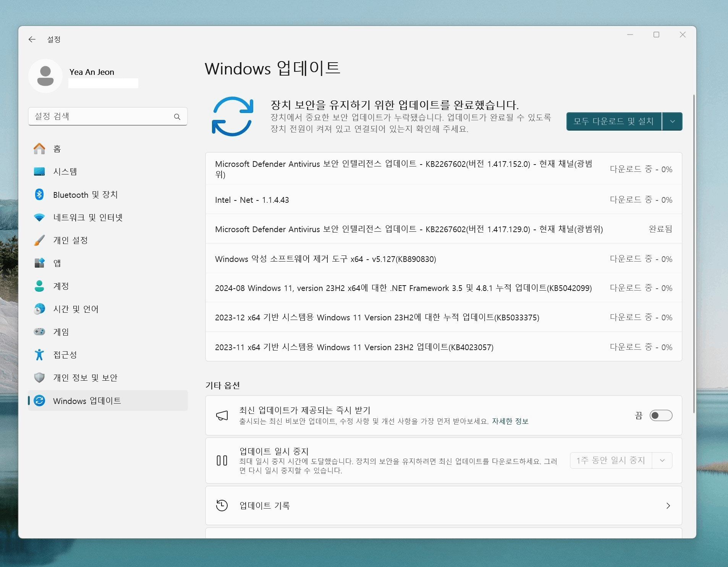Go to 접근성 settings
Image resolution: width=728 pixels, height=567 pixels.
[108, 355]
